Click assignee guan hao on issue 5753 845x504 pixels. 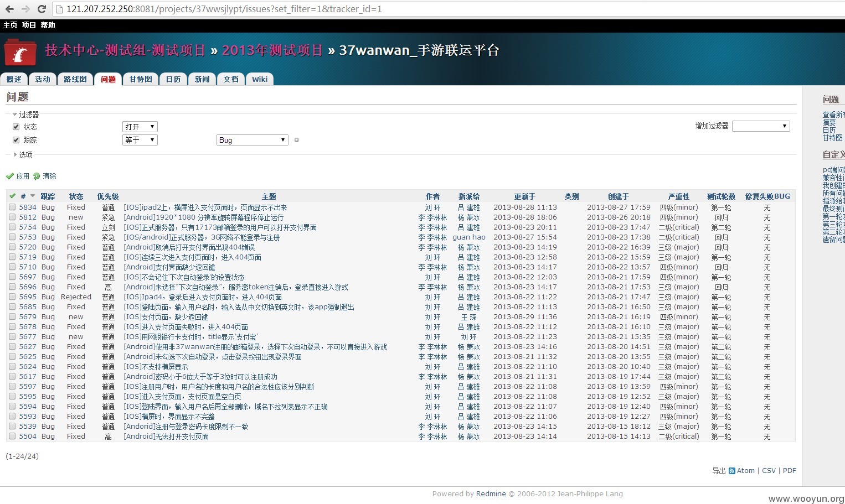(x=469, y=237)
